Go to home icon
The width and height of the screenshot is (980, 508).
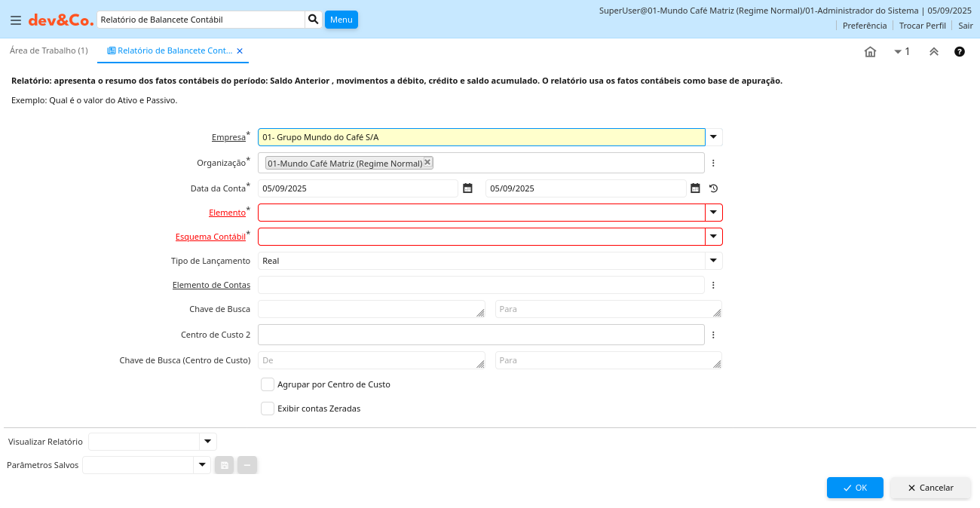pyautogui.click(x=870, y=52)
